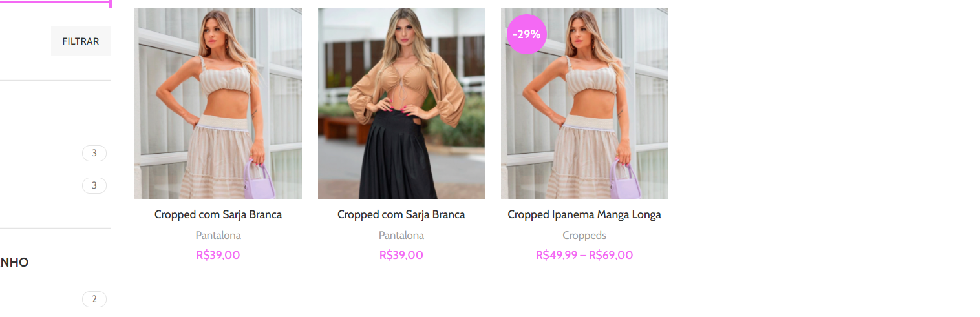This screenshot has width=980, height=317.
Task: Click R$39,00 price of the black skirt product
Action: tap(401, 255)
